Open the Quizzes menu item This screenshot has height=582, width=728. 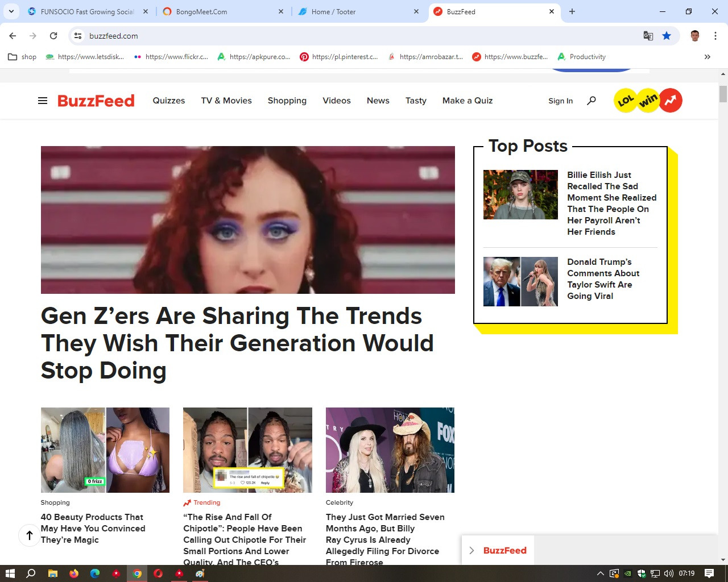pyautogui.click(x=169, y=101)
